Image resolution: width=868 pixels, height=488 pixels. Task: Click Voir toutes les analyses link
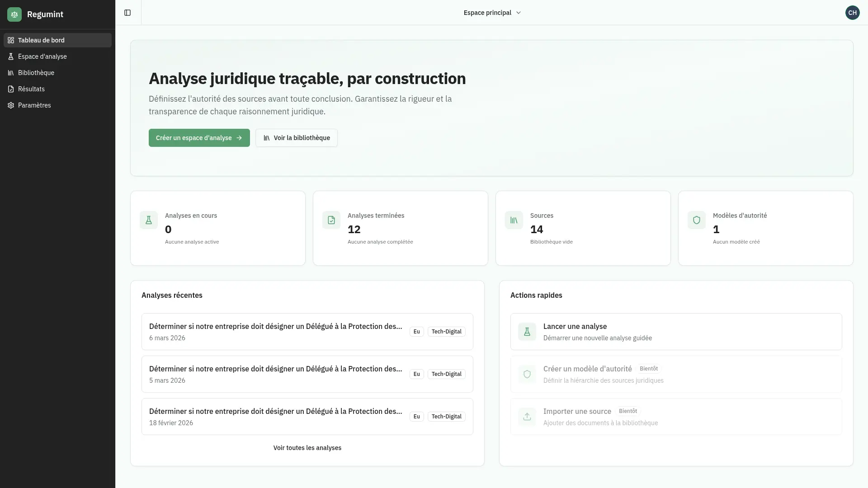[307, 448]
